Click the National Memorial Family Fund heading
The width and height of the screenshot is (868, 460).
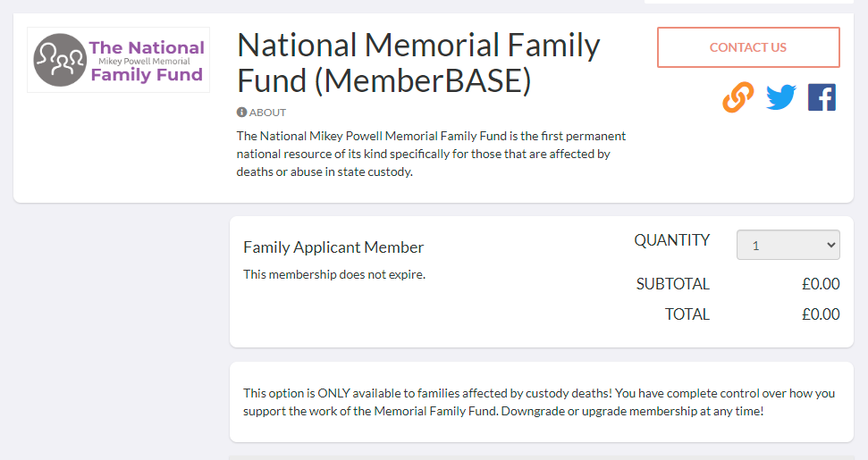pos(418,63)
